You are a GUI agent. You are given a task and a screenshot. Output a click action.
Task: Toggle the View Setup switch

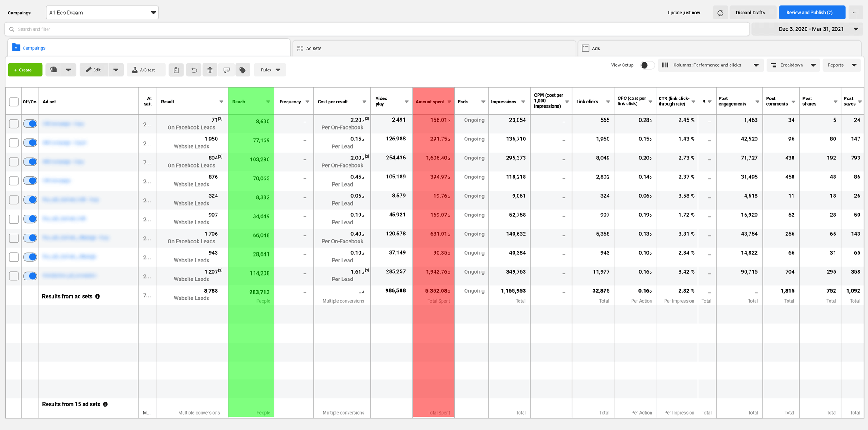647,65
